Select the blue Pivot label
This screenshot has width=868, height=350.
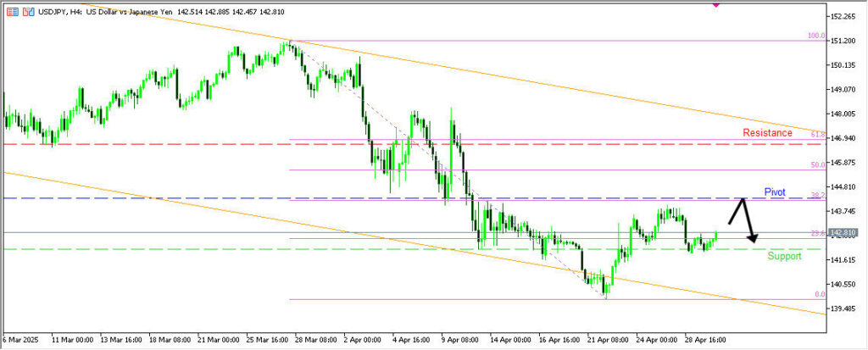[x=774, y=192]
